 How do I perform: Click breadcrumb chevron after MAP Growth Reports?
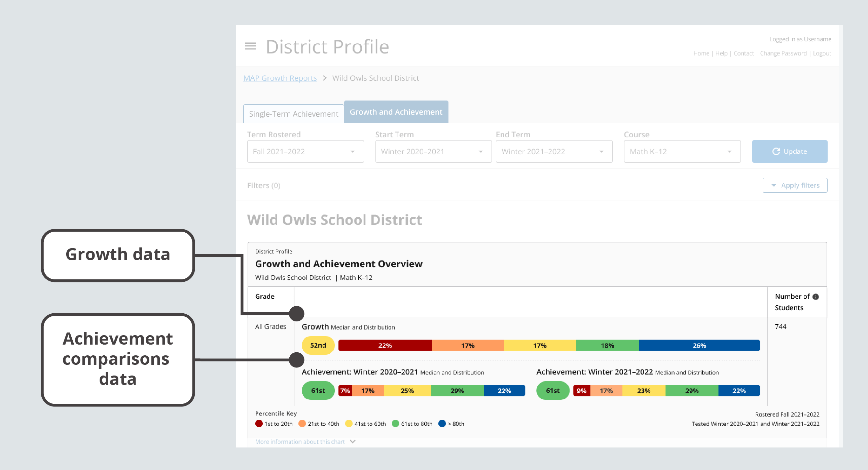coord(324,78)
